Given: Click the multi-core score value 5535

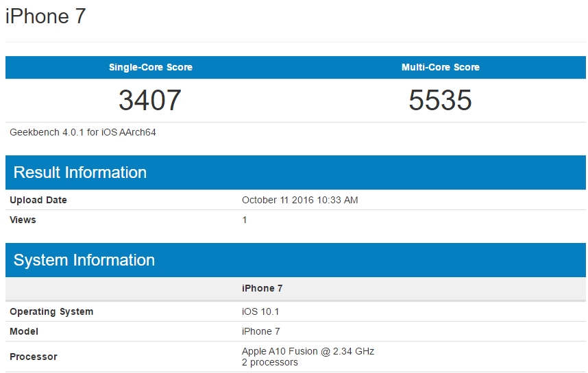Looking at the screenshot, I should [440, 100].
